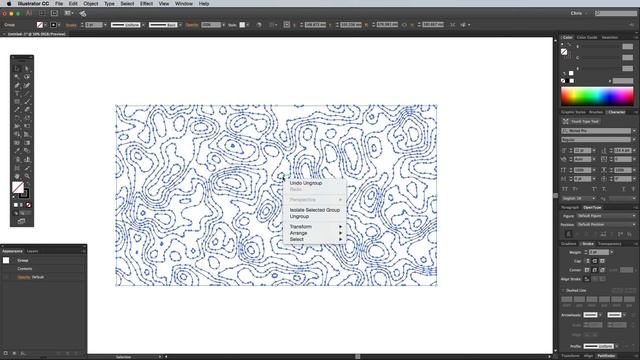Select the Magic Wand tool
This screenshot has height=360, width=640.
pyautogui.click(x=17, y=77)
